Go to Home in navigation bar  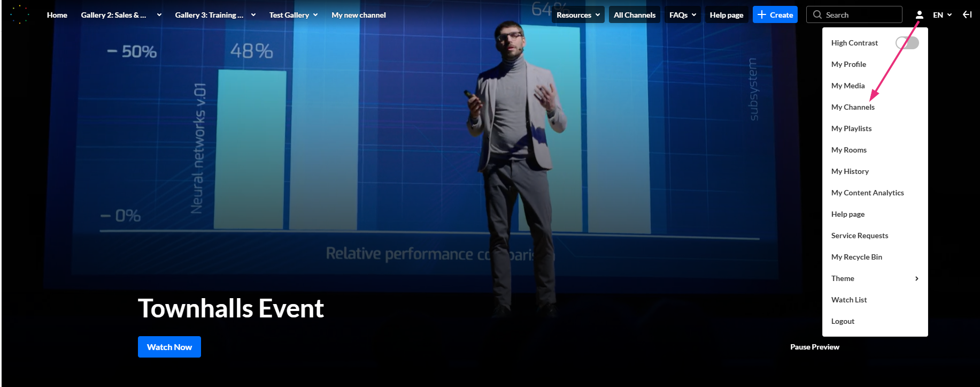(57, 15)
